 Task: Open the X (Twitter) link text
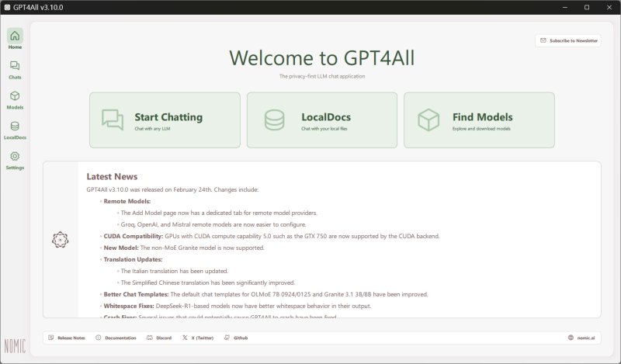click(203, 338)
